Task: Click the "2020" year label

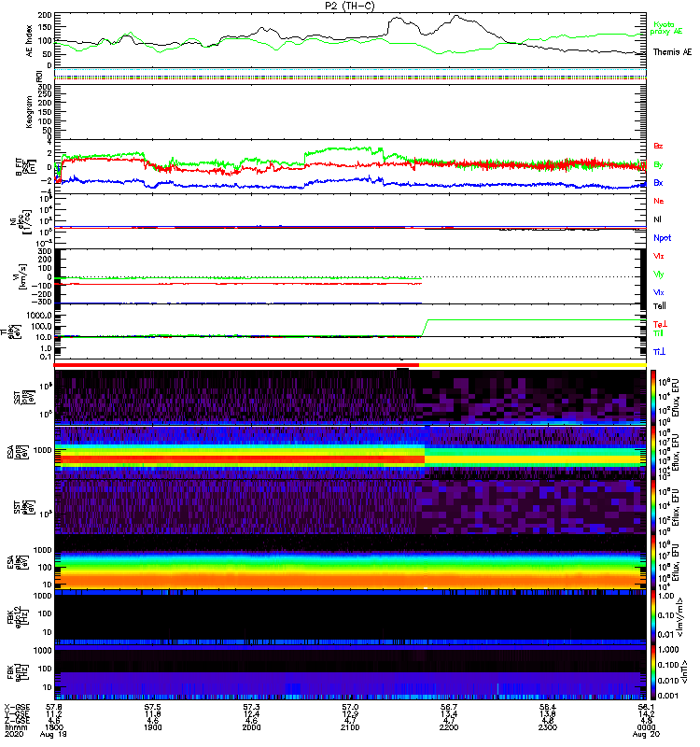Action: [x=13, y=734]
